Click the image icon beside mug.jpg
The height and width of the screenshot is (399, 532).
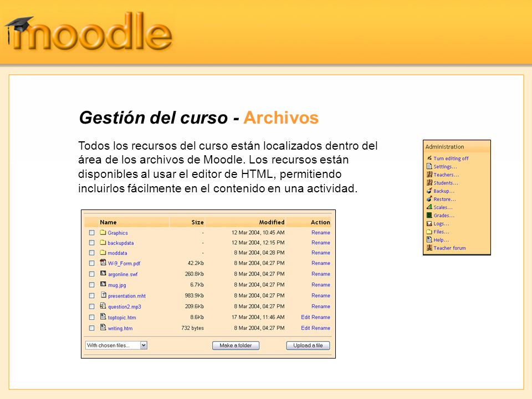pyautogui.click(x=103, y=284)
